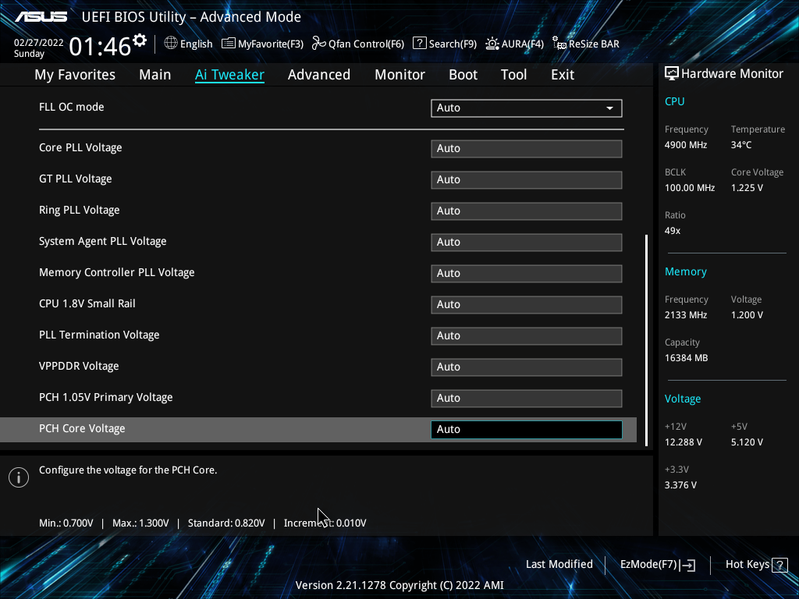Click the PLL Termination Voltage field
The image size is (799, 599).
[x=526, y=336]
